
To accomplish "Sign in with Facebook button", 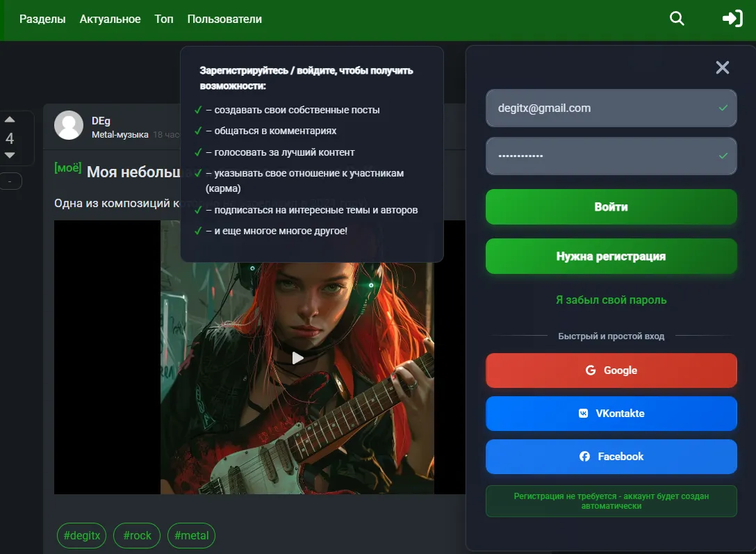I will coord(611,456).
